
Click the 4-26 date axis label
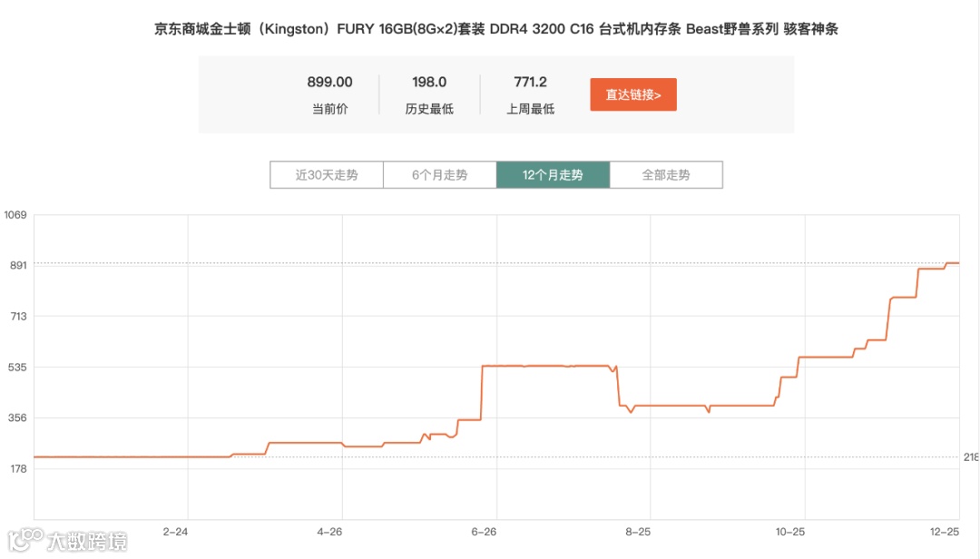329,532
